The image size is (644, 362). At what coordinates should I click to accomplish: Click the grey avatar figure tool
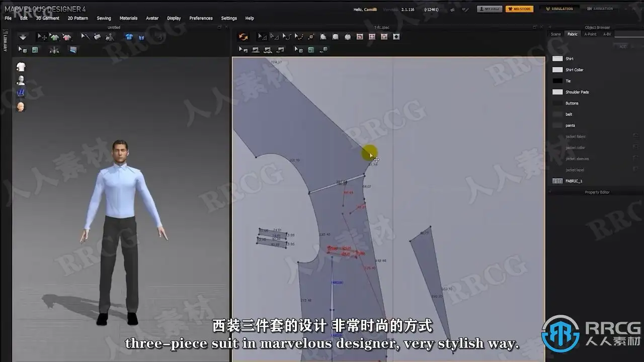109,37
